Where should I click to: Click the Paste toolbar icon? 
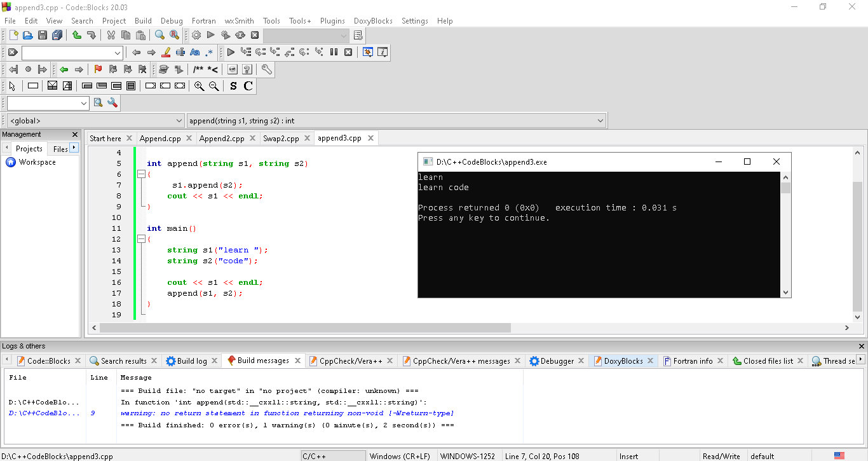pos(140,35)
